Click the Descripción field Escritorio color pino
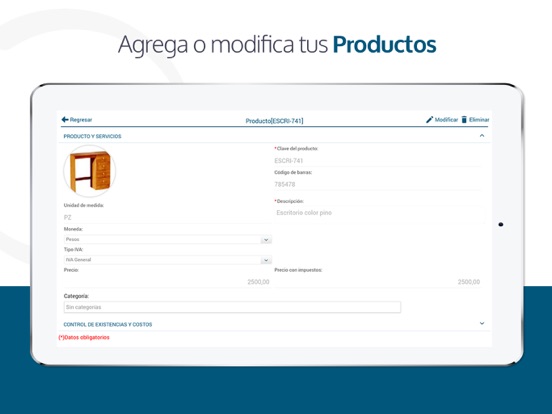The image size is (552, 414). tap(380, 214)
